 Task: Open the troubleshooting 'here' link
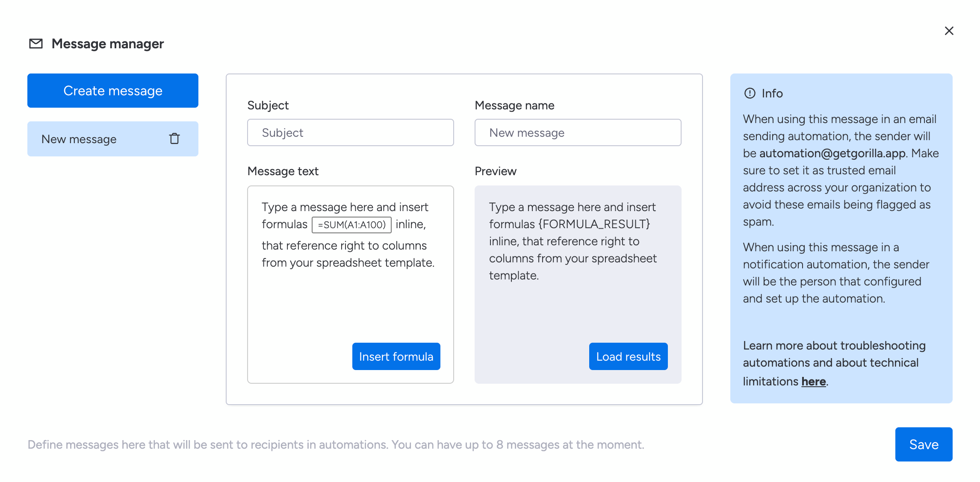[x=813, y=381]
